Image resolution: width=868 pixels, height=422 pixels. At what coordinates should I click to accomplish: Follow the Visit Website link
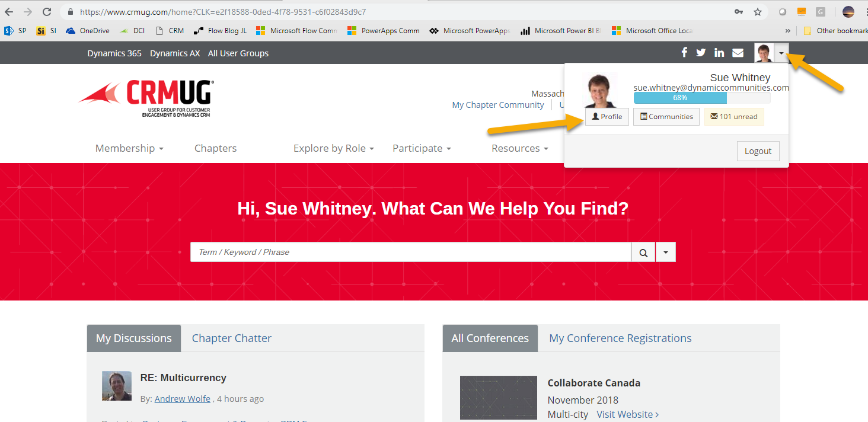(628, 414)
